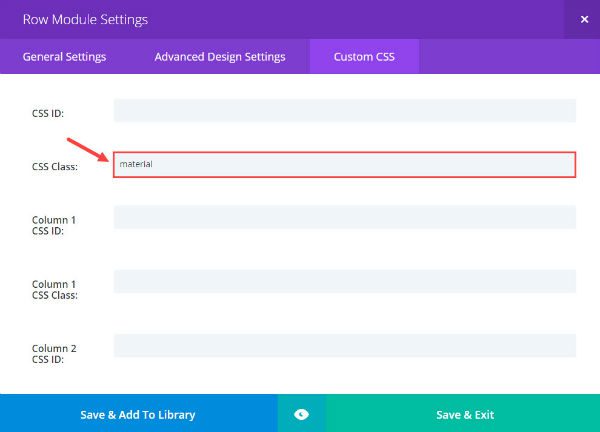The height and width of the screenshot is (432, 600).
Task: Close the Row Module Settings dialog
Action: 584,18
